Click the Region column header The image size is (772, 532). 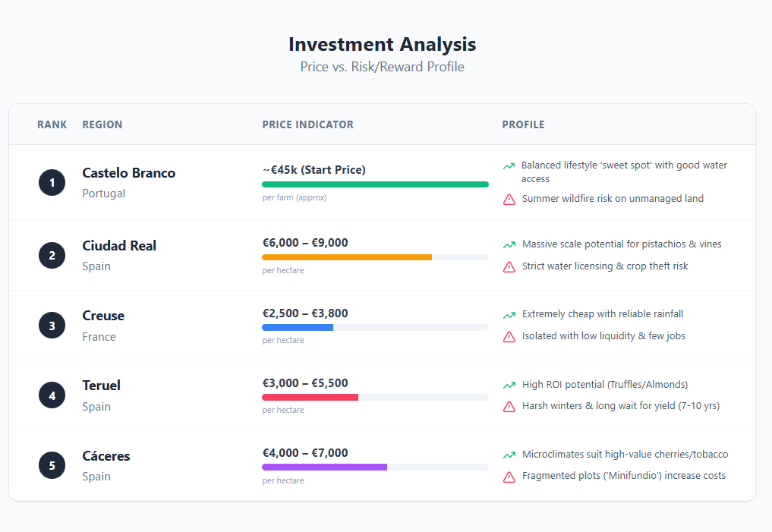[x=102, y=124]
